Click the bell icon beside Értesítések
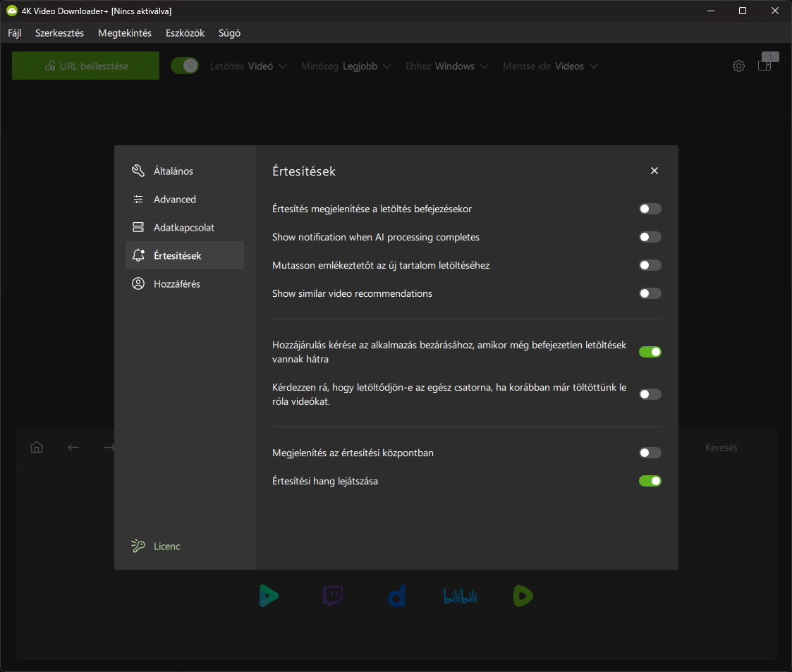792x672 pixels. (138, 255)
